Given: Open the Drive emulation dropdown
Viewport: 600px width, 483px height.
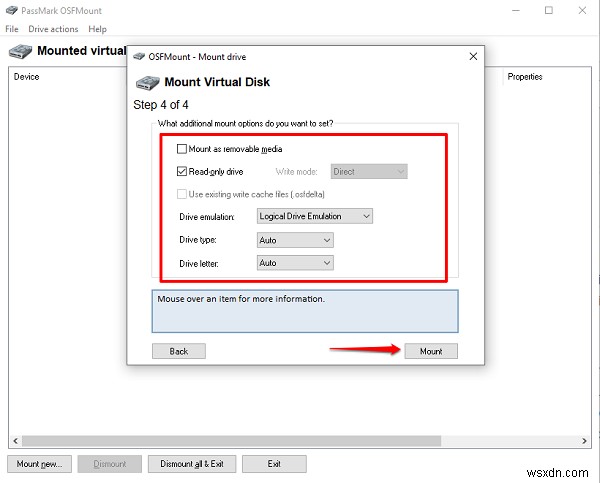Looking at the screenshot, I should [315, 216].
